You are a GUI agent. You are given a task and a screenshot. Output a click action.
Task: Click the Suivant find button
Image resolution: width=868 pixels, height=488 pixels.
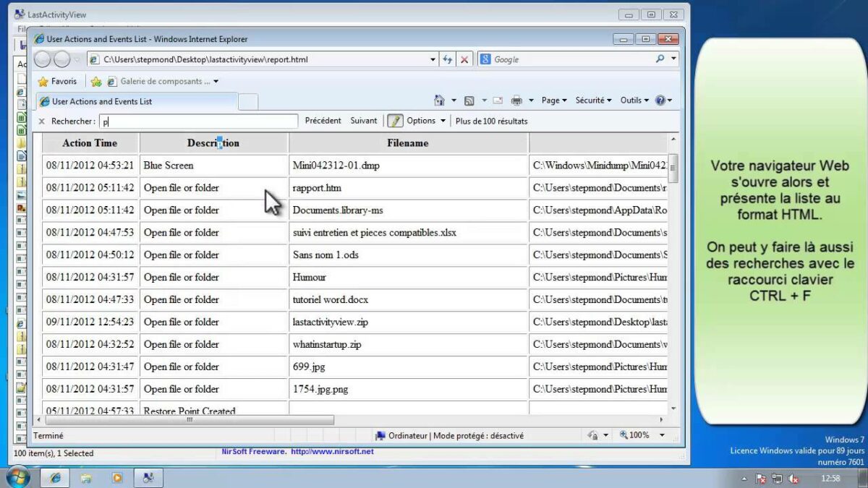(364, 121)
